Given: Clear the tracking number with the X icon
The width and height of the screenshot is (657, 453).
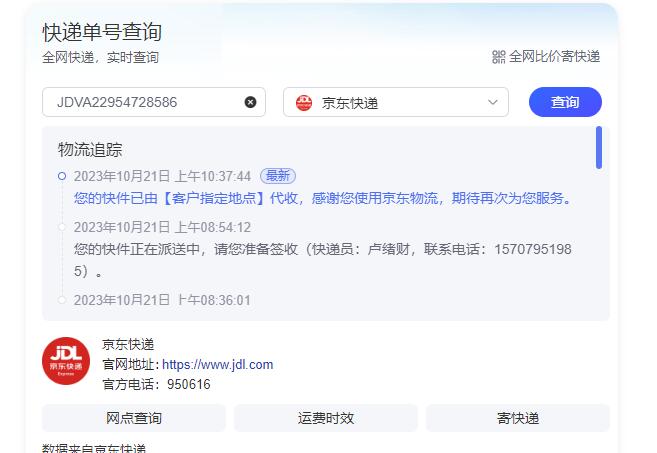Looking at the screenshot, I should point(250,102).
